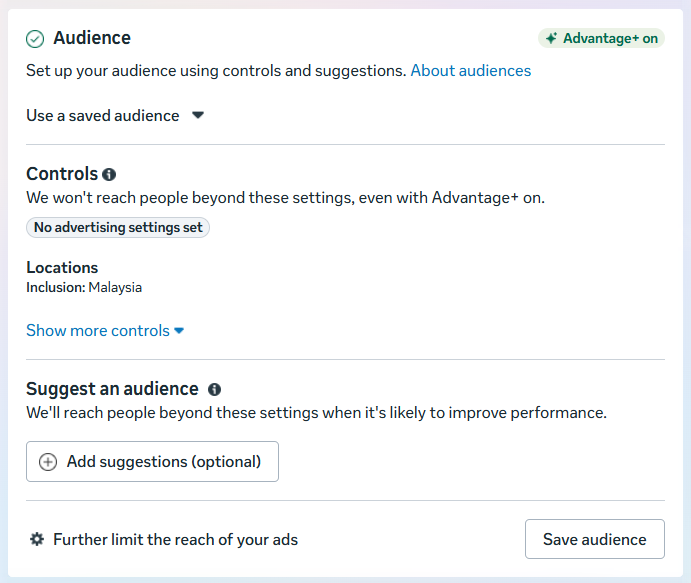Expand Show more controls

click(x=98, y=330)
